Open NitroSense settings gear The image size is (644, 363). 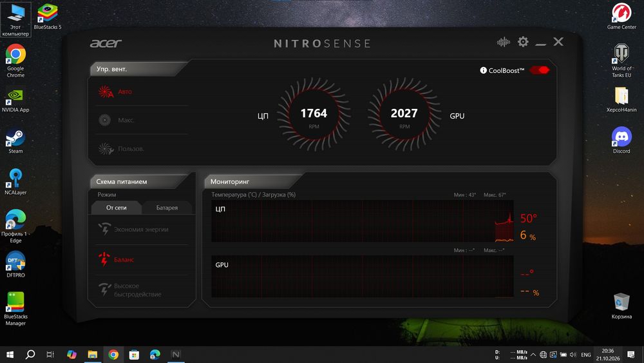[x=523, y=41]
